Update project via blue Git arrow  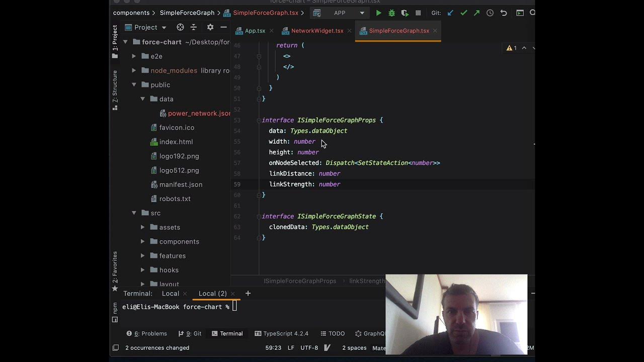pyautogui.click(x=450, y=13)
